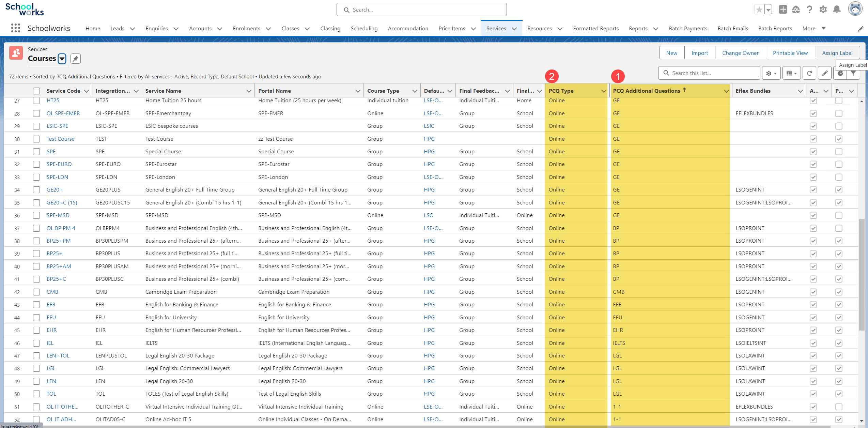Expand the Accounts menu chevron
This screenshot has width=868, height=428.
(220, 29)
